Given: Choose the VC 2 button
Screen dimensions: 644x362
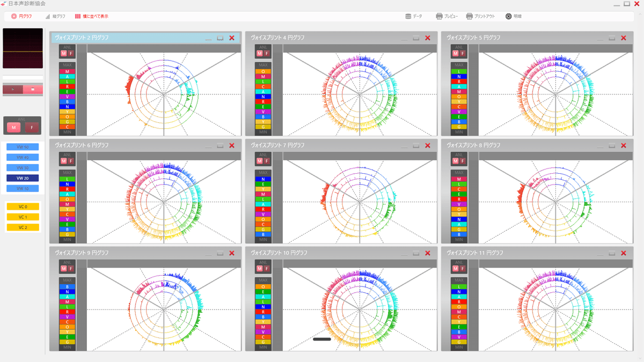Looking at the screenshot, I should click(23, 227).
